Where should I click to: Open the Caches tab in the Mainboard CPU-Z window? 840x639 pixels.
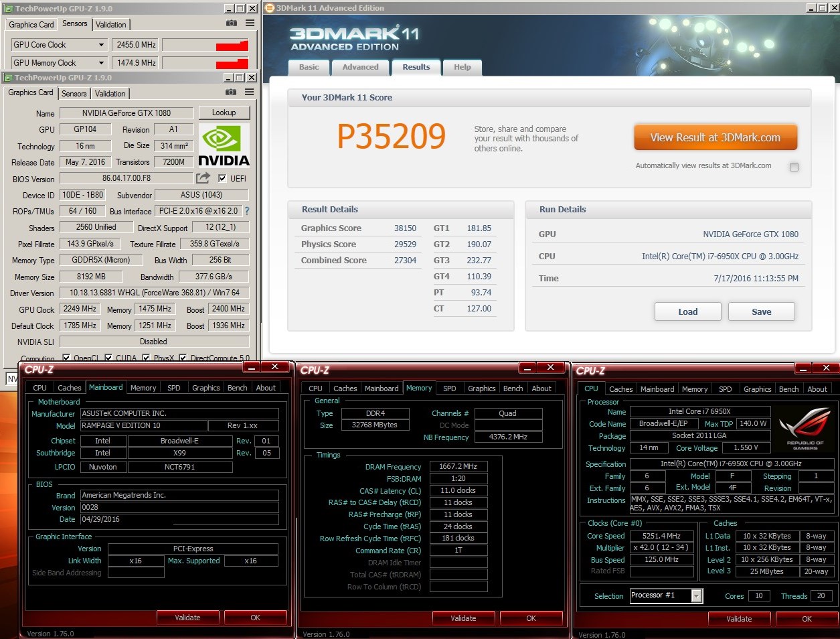(x=70, y=388)
